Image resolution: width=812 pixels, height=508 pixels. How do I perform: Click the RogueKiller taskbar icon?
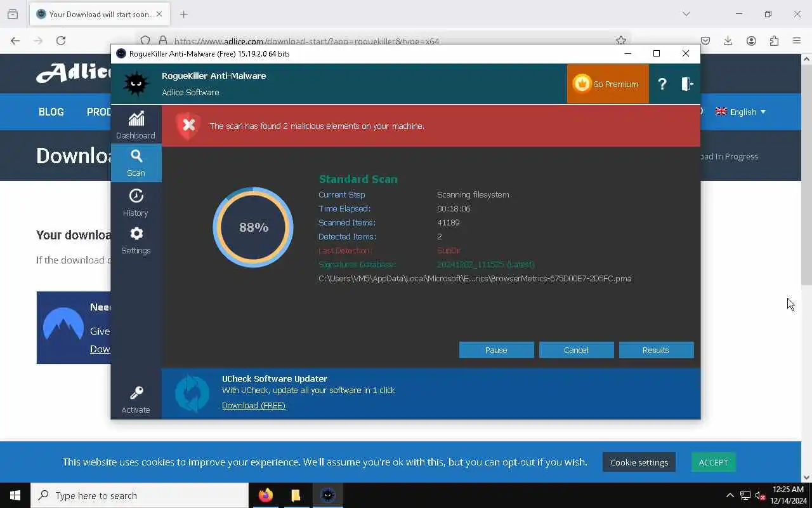pos(327,495)
